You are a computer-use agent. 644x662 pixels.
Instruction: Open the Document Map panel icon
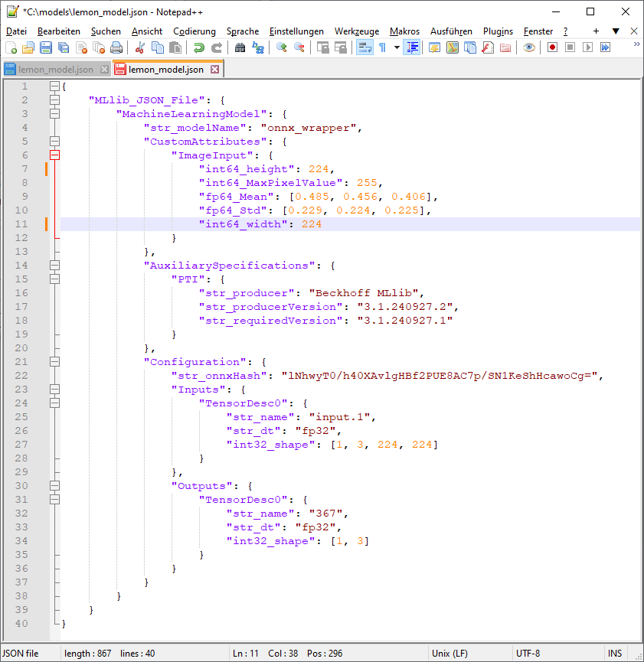point(452,47)
